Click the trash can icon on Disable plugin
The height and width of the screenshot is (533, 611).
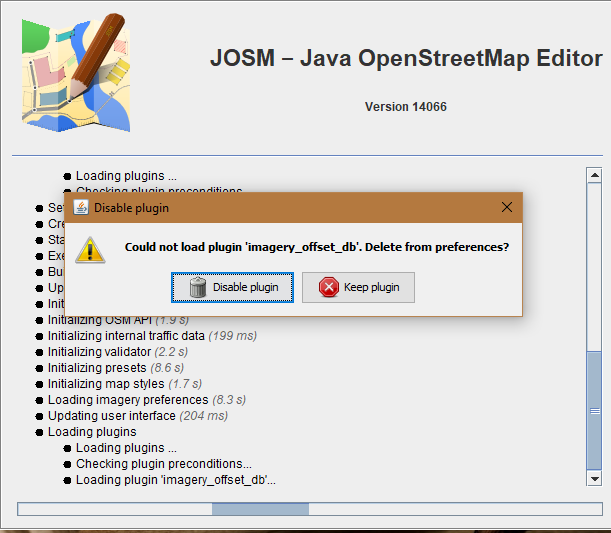point(198,287)
